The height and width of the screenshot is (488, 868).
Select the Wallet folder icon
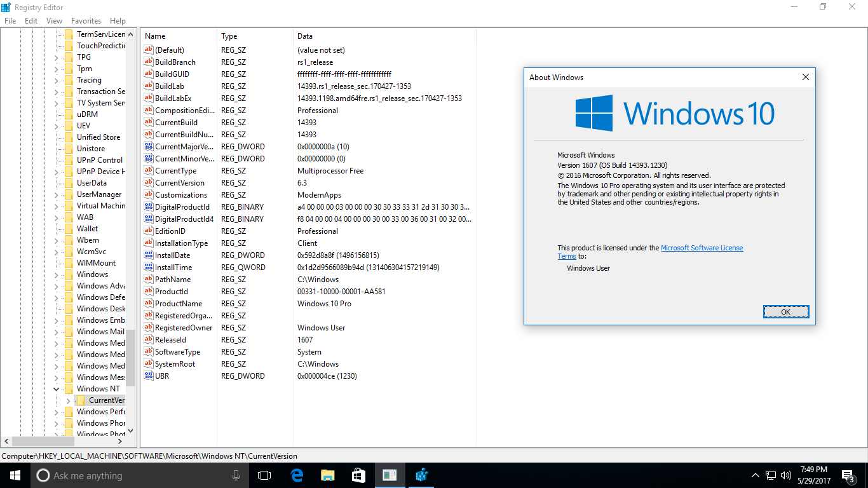[69, 229]
